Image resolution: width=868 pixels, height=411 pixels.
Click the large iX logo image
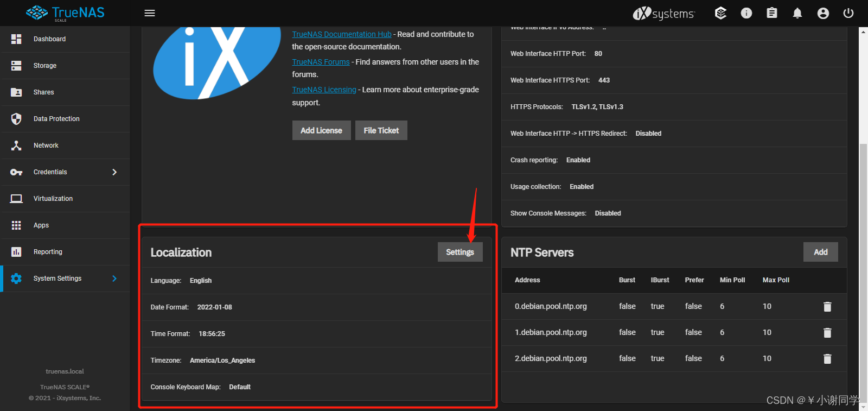point(217,62)
